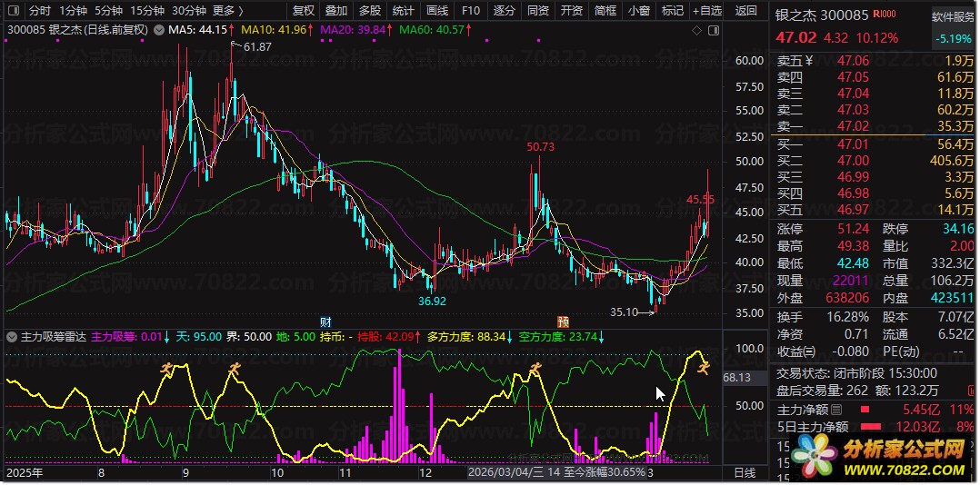Viewport: 980px width, 485px height.
Task: Toggle 复权 price adjustment
Action: tap(304, 11)
